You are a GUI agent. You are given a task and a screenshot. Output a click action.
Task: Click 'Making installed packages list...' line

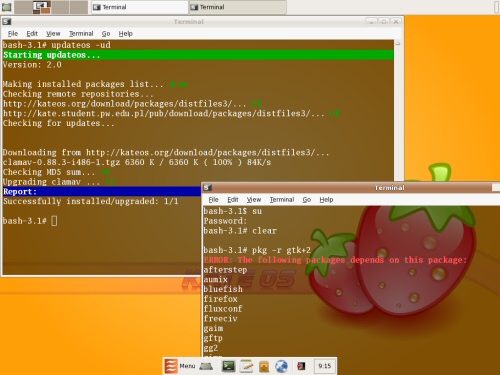coord(95,84)
